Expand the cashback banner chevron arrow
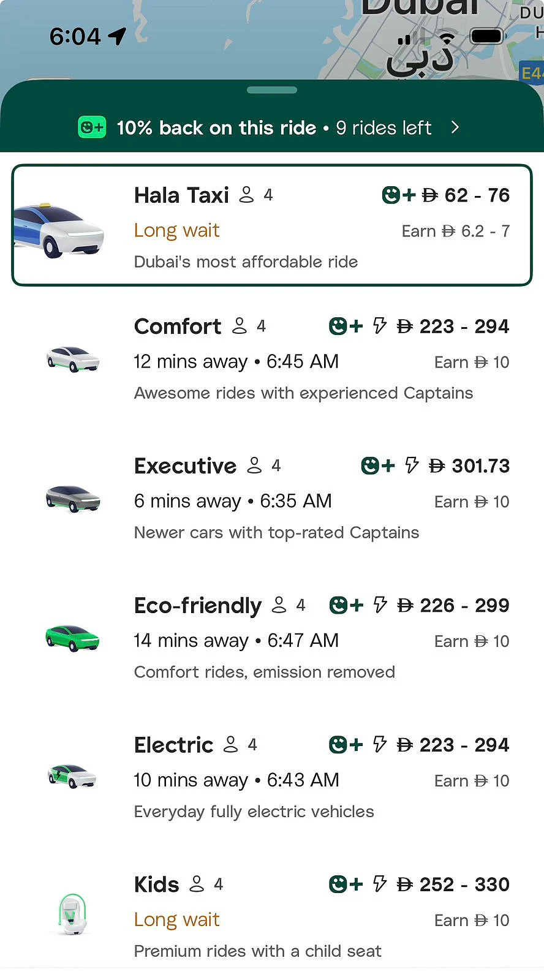Image resolution: width=544 pixels, height=980 pixels. coord(455,127)
